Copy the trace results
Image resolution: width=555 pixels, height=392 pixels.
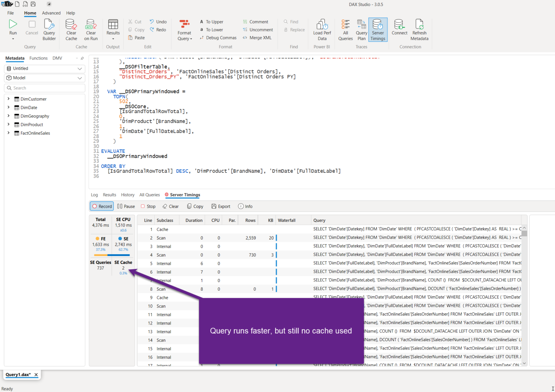[195, 206]
